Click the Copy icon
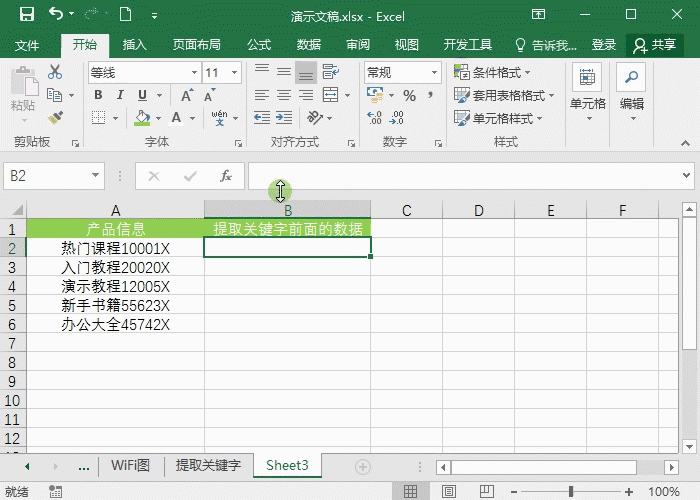This screenshot has width=700, height=500. pos(55,95)
